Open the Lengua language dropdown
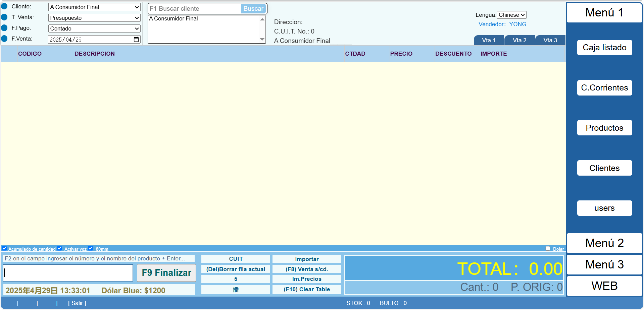This screenshot has width=644, height=310. (x=511, y=15)
